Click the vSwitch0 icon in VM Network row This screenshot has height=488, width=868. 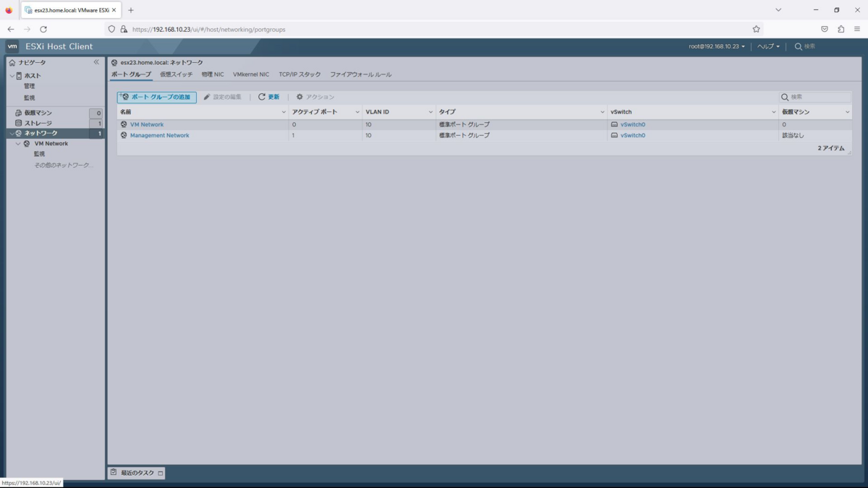click(614, 124)
